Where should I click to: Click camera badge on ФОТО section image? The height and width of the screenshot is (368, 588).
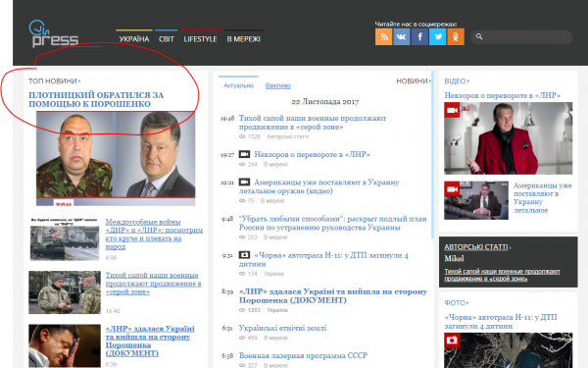click(452, 340)
